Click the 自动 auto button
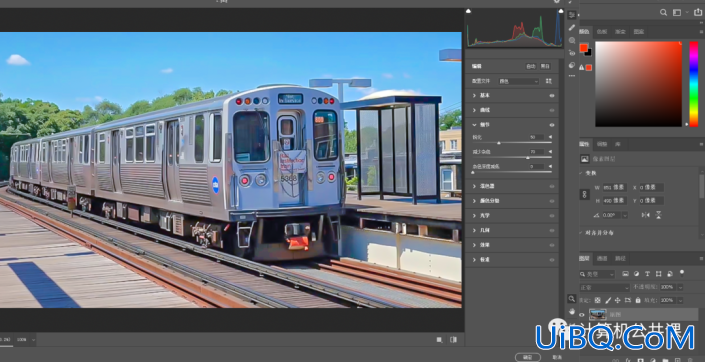 click(531, 66)
